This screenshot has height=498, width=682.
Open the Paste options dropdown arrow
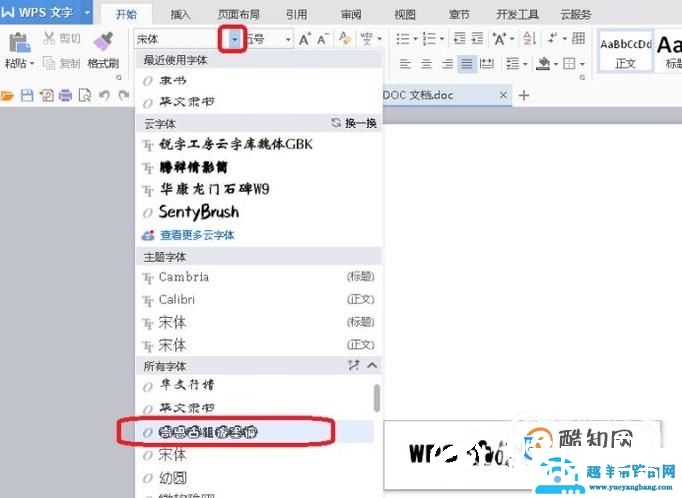tap(32, 64)
